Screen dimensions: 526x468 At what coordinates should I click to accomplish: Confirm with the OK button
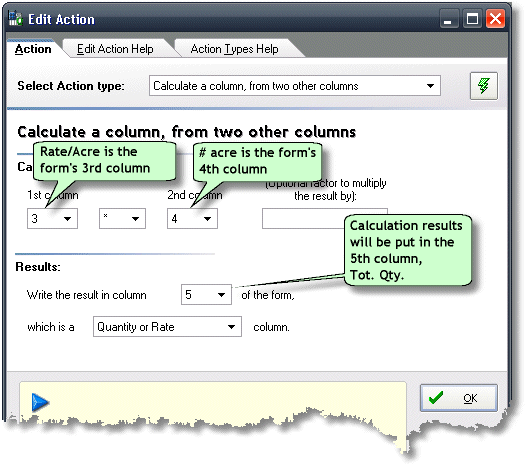pos(459,398)
